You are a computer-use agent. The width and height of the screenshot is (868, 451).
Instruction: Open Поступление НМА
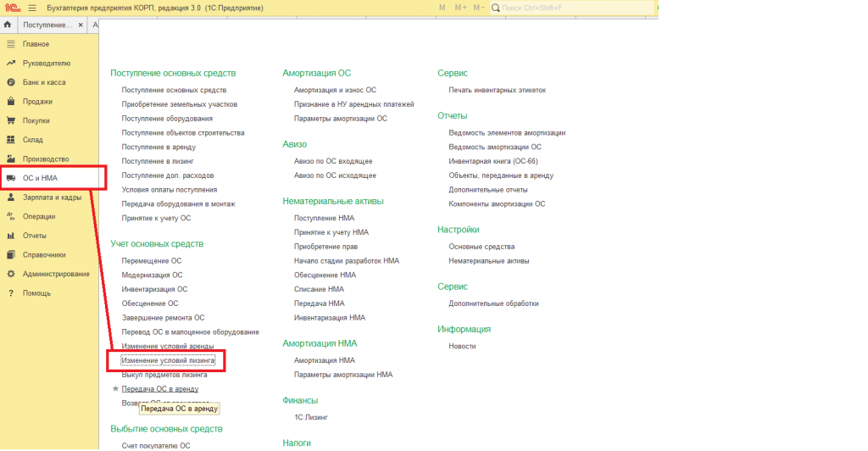point(325,218)
